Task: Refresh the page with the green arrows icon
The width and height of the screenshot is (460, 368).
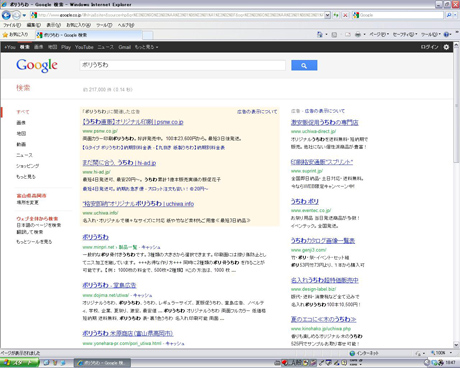Action: tap(336, 15)
